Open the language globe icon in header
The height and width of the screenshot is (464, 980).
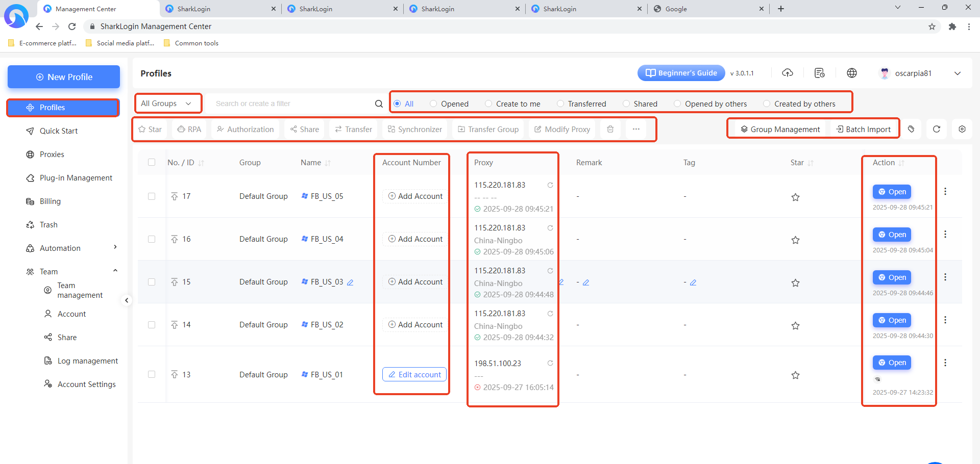(x=852, y=73)
